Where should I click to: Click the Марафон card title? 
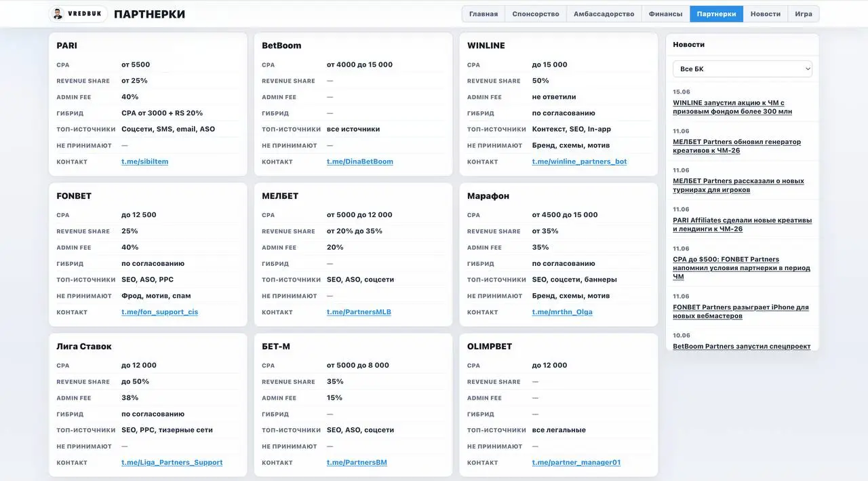pyautogui.click(x=488, y=196)
